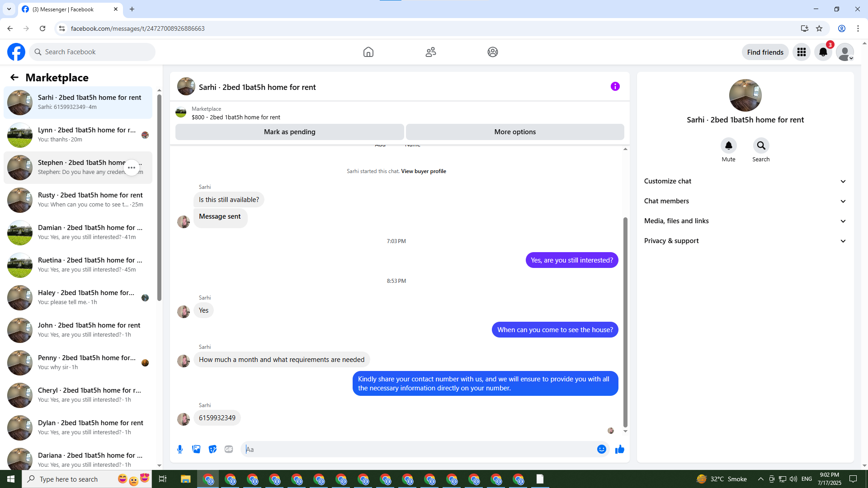The width and height of the screenshot is (868, 488).
Task: Click install app icon in address bar
Action: [805, 28]
